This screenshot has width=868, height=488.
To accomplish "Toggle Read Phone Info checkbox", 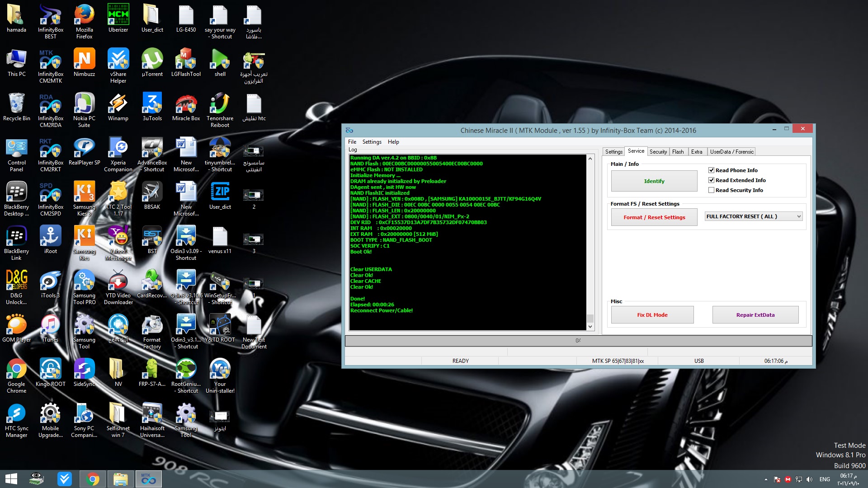I will [x=711, y=170].
